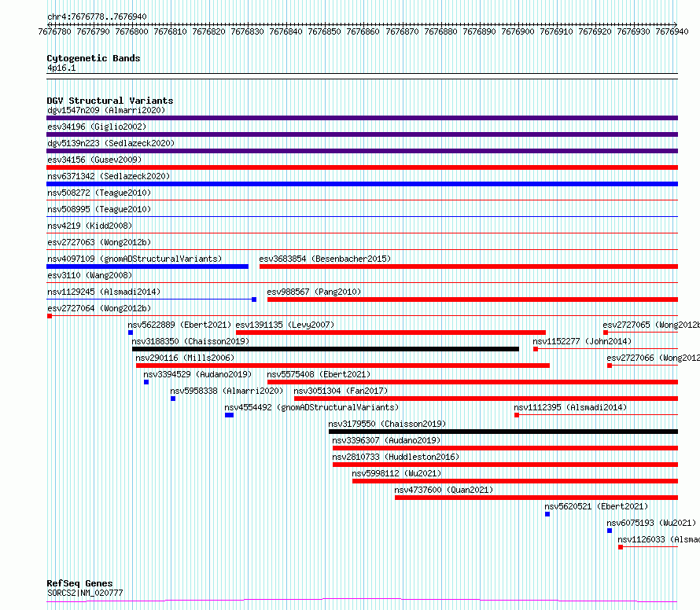Click nsv2810733 (Huddleston2016) red bar
This screenshot has height=610, width=700.
(506, 465)
